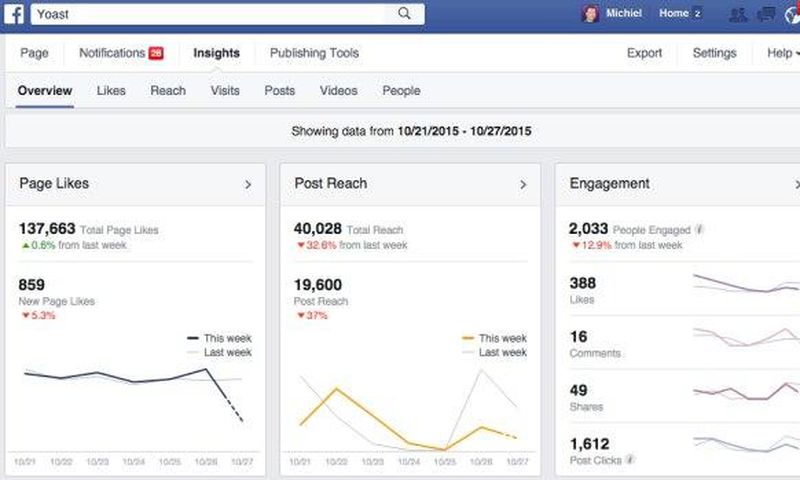Click 'This week' legend in Page Likes
The width and height of the screenshot is (800, 480).
[x=219, y=338]
